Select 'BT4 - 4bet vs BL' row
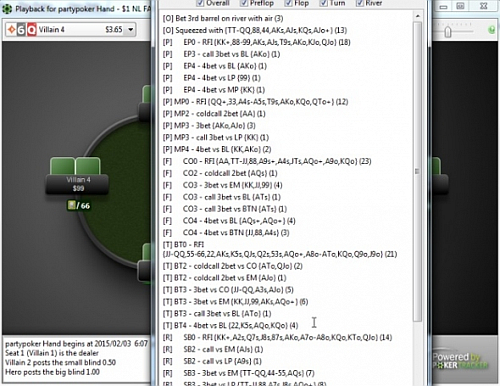 [230, 325]
